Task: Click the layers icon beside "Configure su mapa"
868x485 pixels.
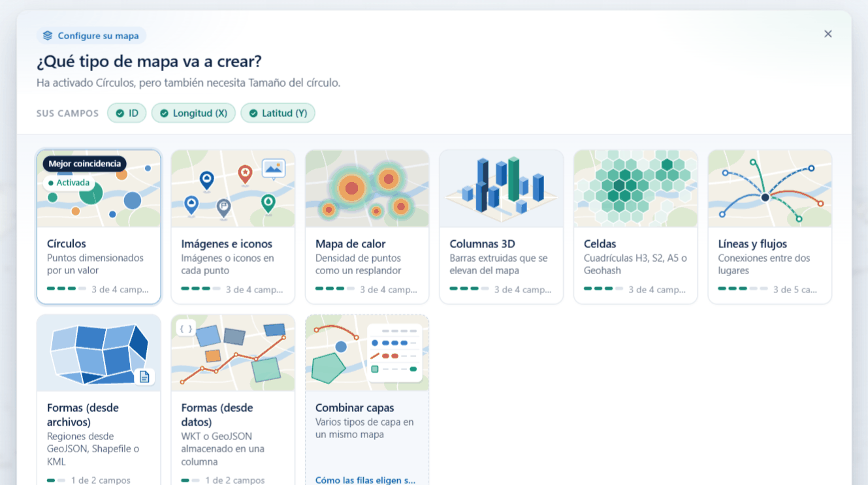Action: tap(48, 36)
